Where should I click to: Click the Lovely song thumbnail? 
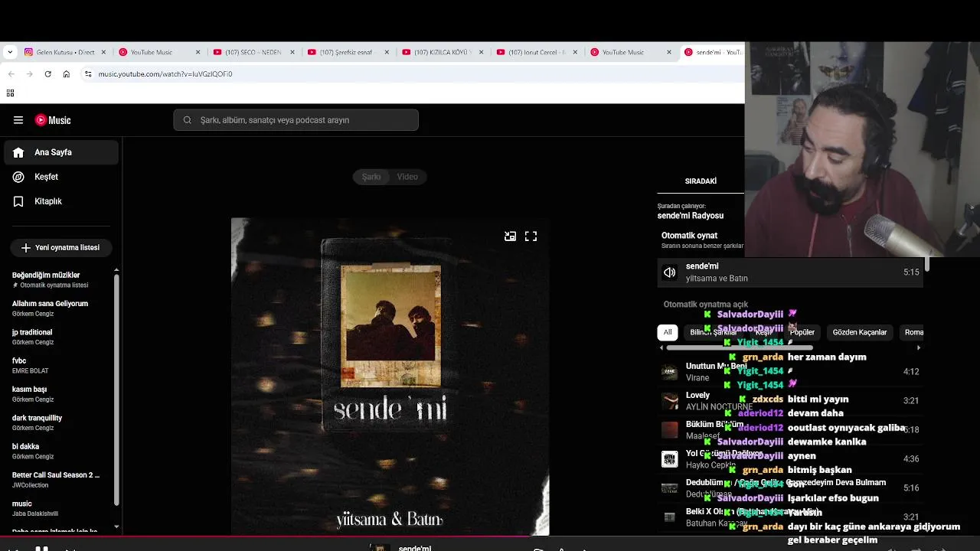(x=670, y=401)
